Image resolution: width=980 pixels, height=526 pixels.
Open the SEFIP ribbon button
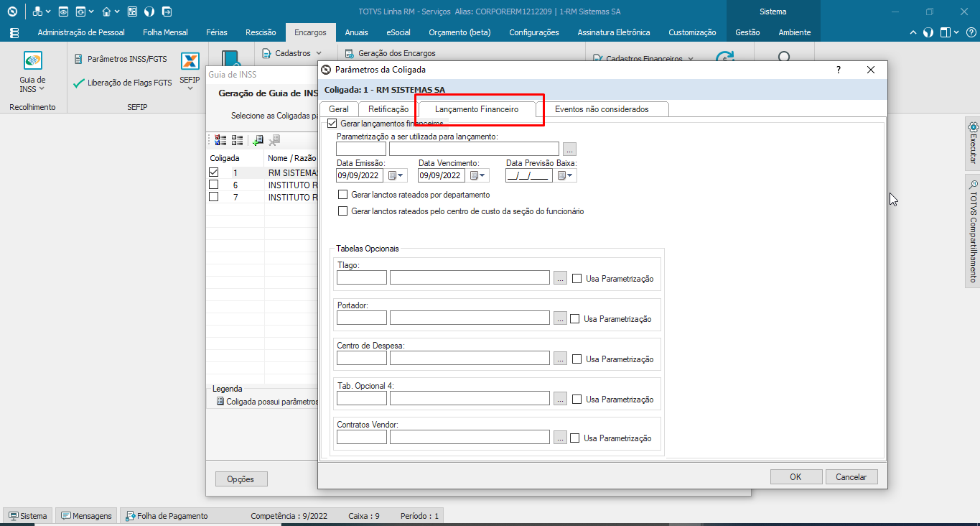tap(190, 70)
